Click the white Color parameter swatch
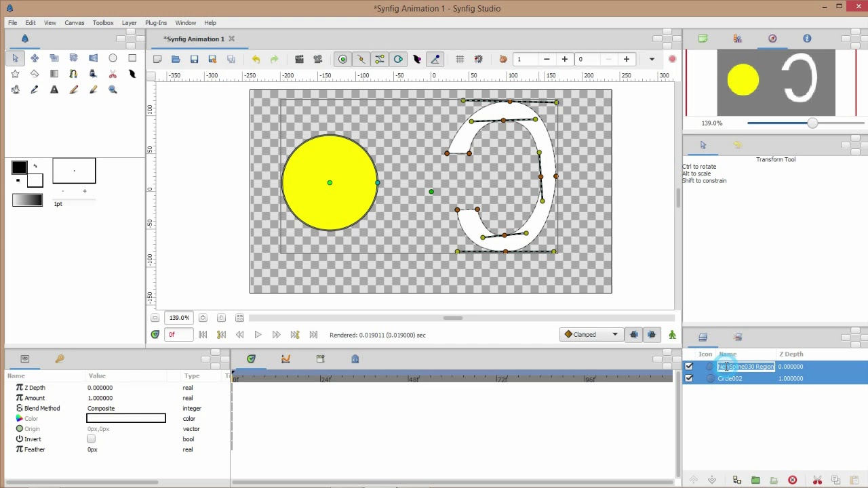 click(x=126, y=418)
